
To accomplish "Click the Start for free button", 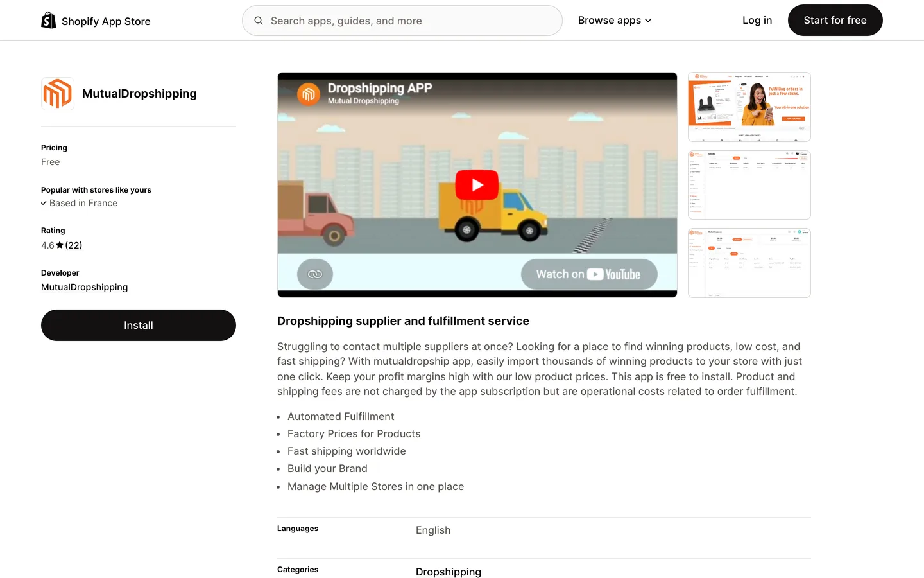I will tap(835, 21).
